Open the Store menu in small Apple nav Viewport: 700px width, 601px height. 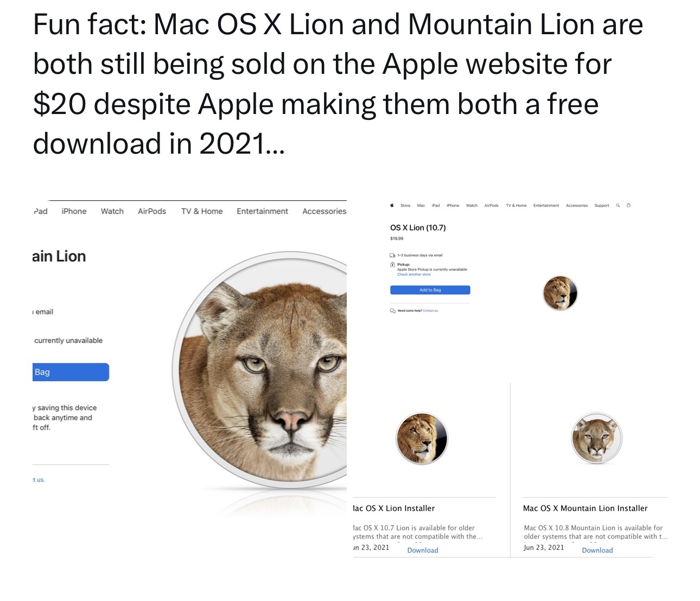click(x=405, y=206)
